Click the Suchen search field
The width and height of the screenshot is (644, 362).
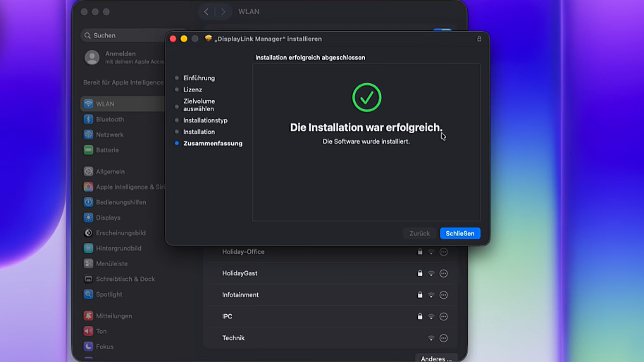124,35
